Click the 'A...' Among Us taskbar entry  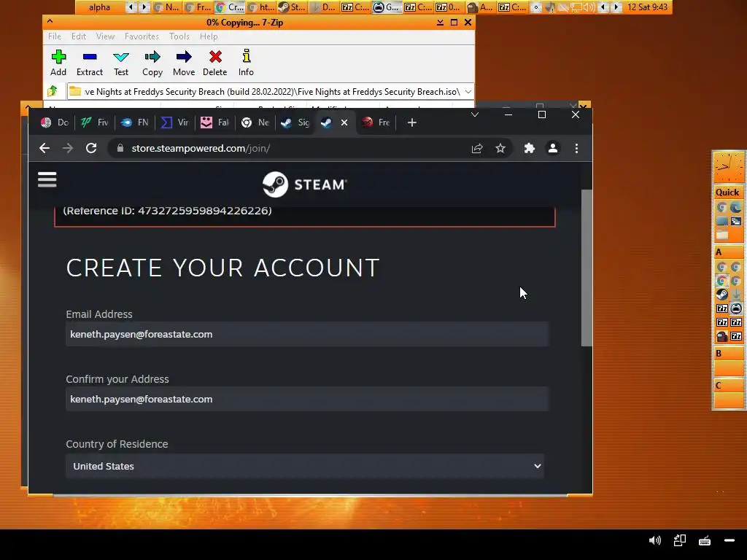coord(480,7)
